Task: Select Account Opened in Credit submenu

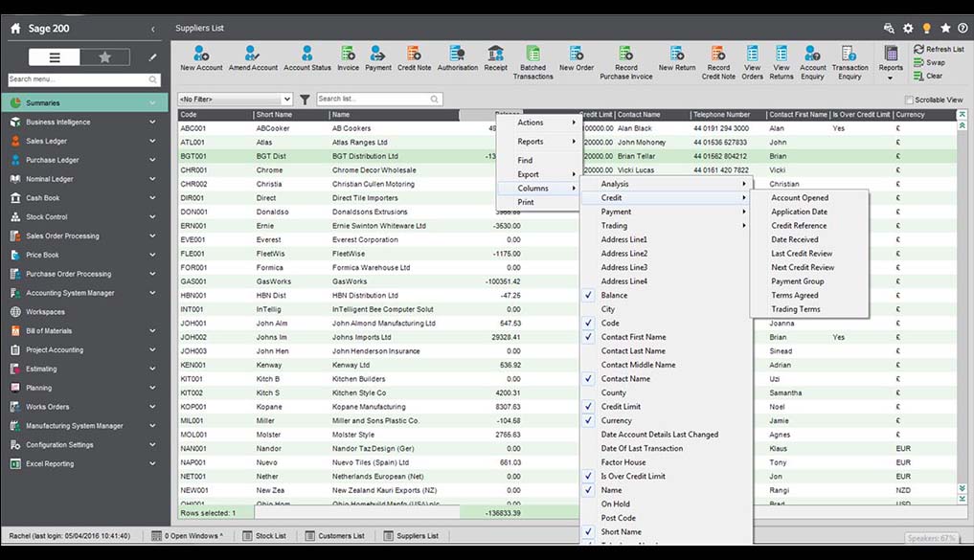Action: (x=808, y=198)
